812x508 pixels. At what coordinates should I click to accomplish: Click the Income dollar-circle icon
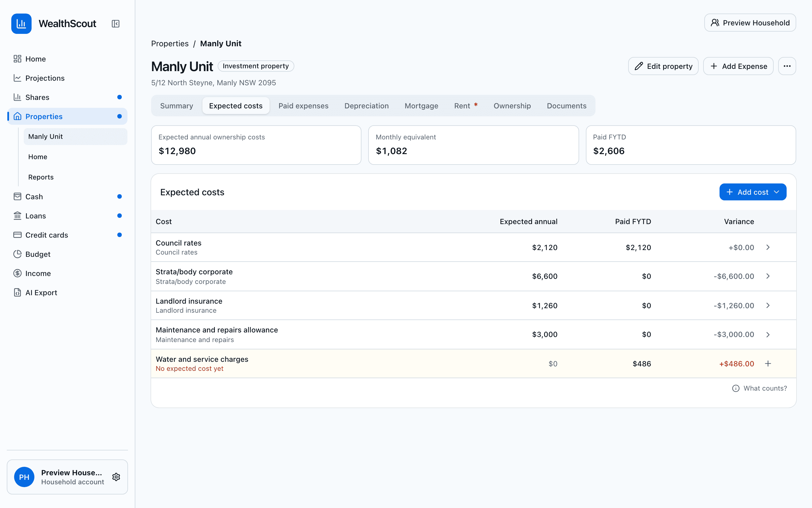17,273
